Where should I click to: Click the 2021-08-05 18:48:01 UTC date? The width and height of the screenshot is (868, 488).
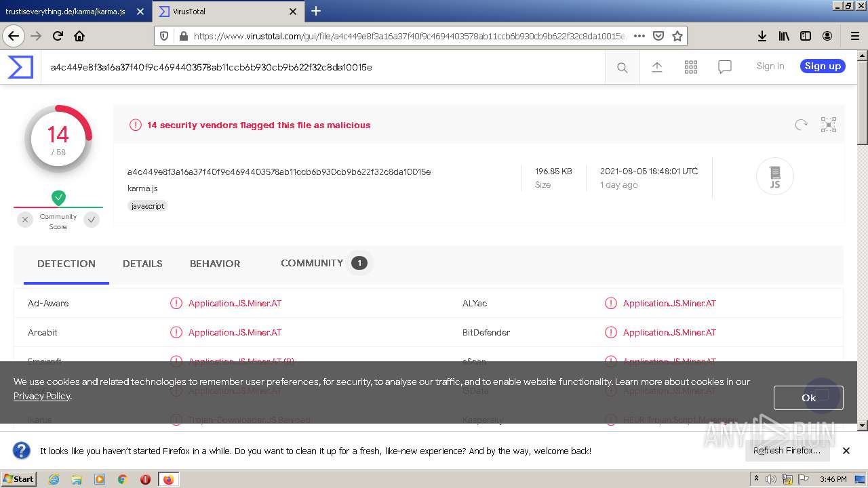coord(649,171)
